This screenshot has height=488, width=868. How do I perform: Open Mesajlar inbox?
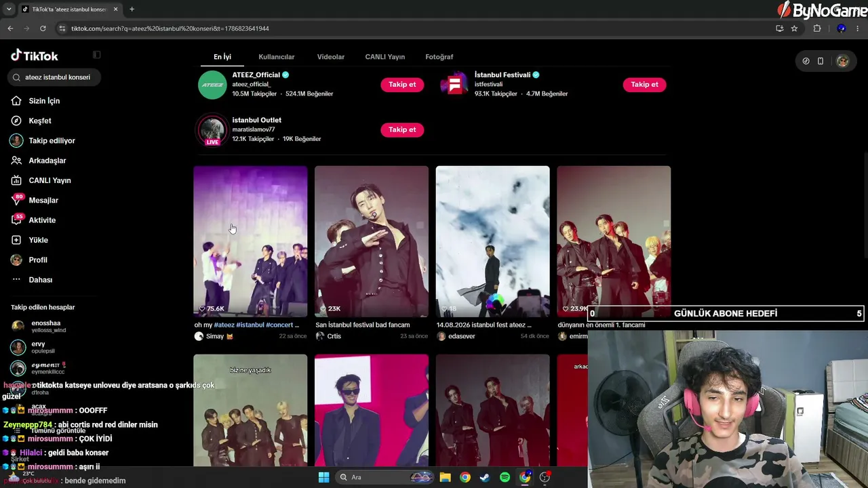click(43, 200)
